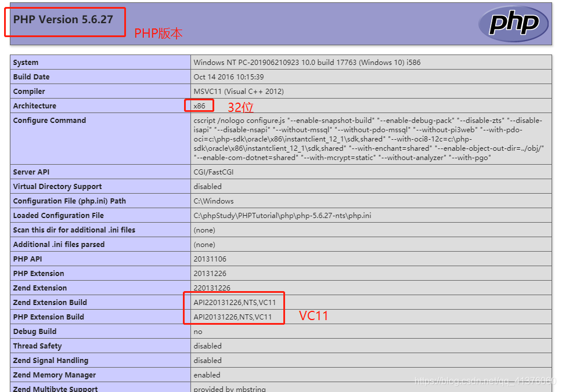Select the 'Server API' label
This screenshot has height=392, width=562.
pyautogui.click(x=31, y=172)
